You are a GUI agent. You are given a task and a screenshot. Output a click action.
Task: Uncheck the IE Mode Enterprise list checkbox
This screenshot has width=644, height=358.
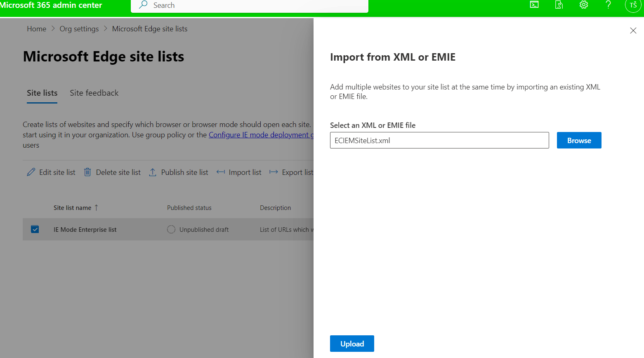click(x=35, y=229)
